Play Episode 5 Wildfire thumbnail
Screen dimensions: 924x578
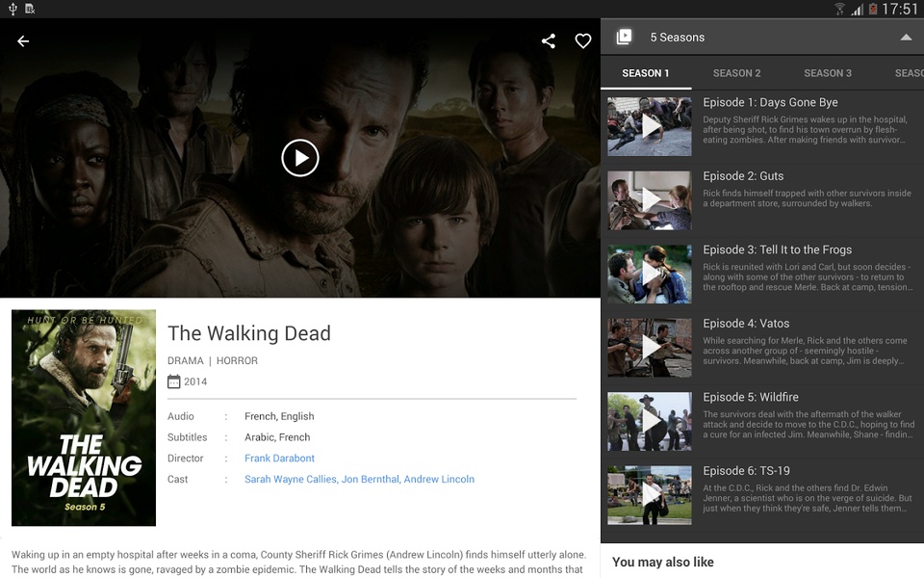[x=650, y=422]
